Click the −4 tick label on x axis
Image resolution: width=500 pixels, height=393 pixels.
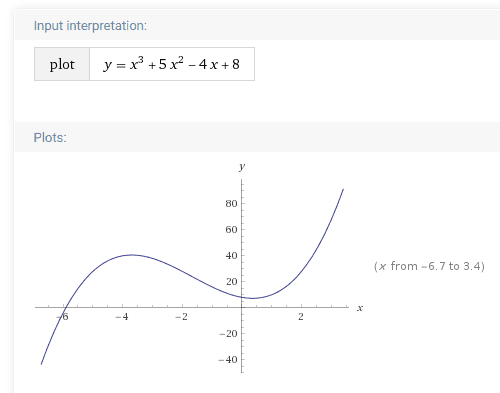122,316
